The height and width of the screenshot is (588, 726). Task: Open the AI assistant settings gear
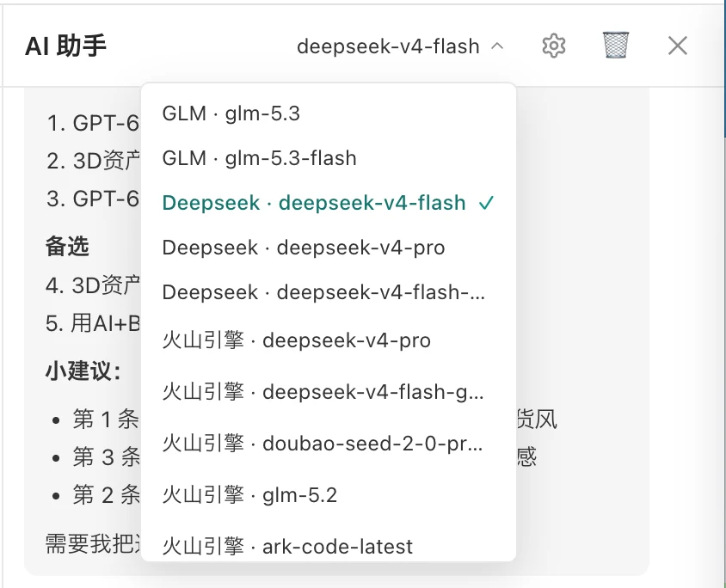pyautogui.click(x=554, y=46)
